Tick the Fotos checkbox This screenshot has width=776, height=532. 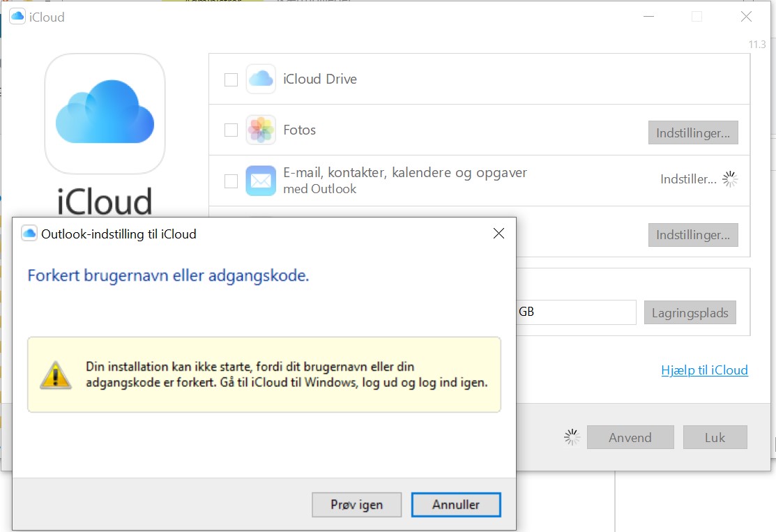pos(231,130)
